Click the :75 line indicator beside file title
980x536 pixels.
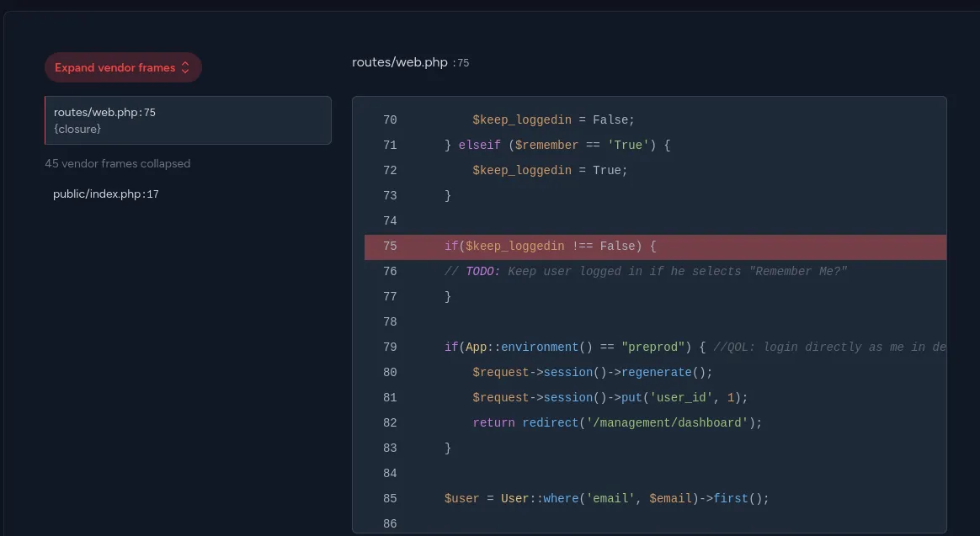[x=461, y=63]
